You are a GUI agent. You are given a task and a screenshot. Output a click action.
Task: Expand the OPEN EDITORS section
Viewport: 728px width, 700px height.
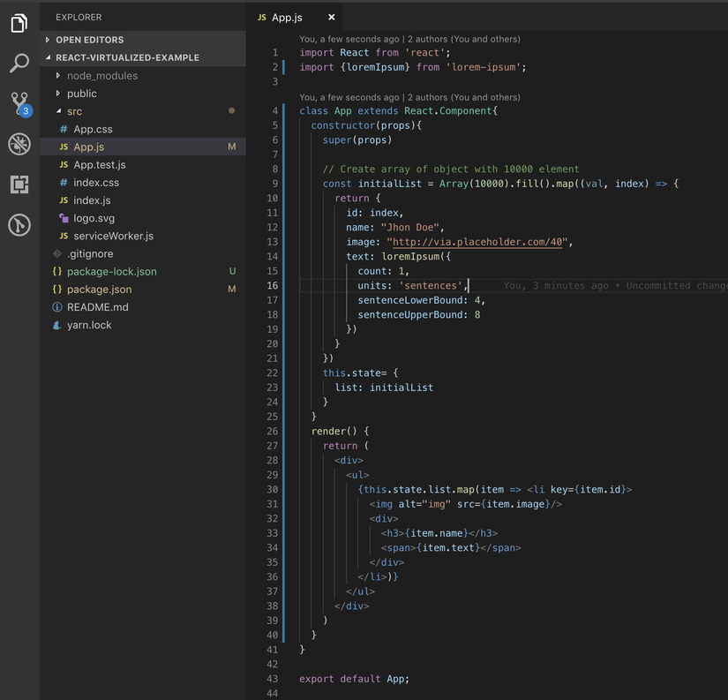[x=89, y=40]
